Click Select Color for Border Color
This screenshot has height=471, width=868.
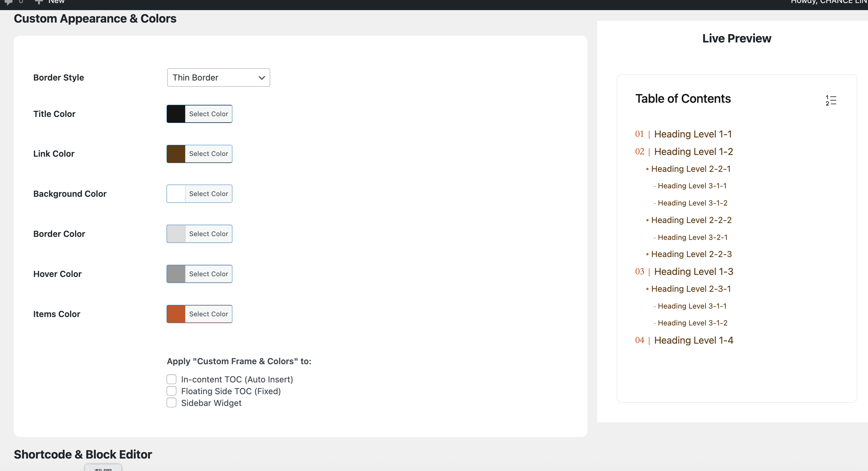point(208,233)
